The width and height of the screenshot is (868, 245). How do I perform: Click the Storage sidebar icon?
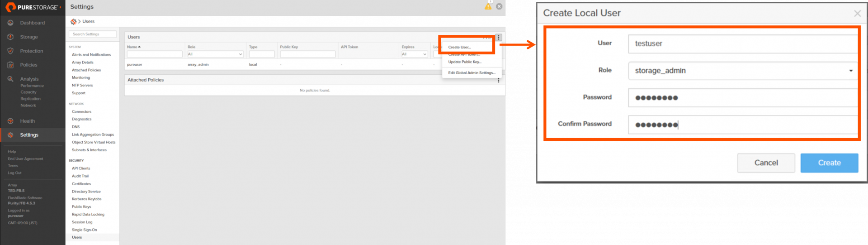pyautogui.click(x=10, y=37)
